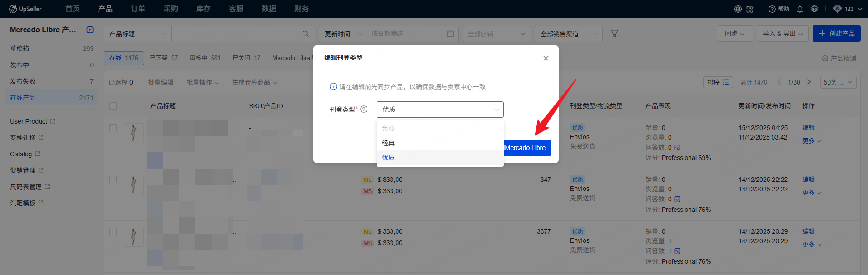Collapse the Mercado Libre sidebar panel icon
This screenshot has width=868, height=275.
coord(90,30)
